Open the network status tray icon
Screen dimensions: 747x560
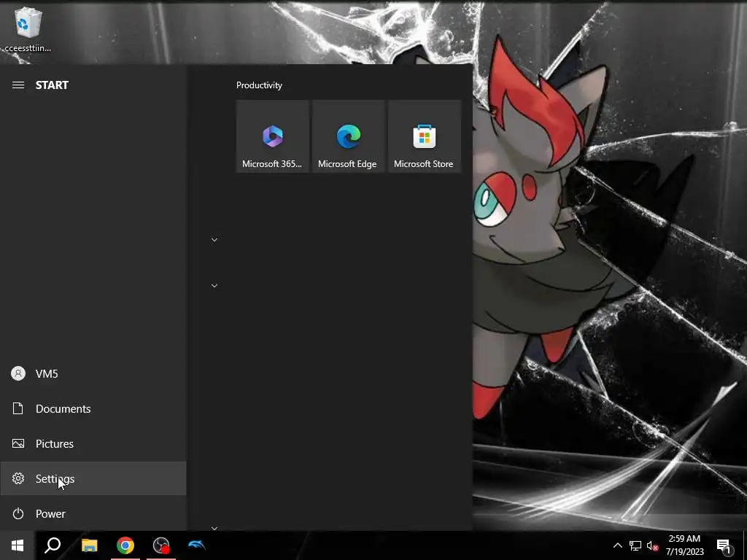point(635,545)
